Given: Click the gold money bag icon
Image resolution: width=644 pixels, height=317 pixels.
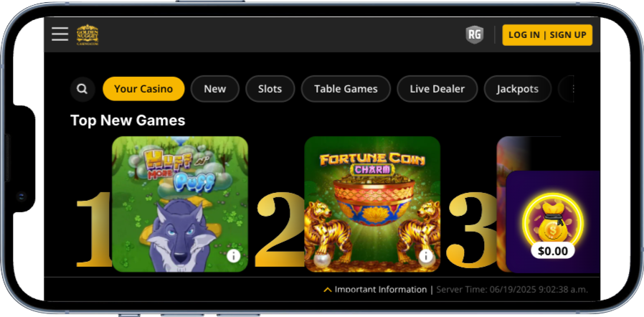Looking at the screenshot, I should pyautogui.click(x=552, y=224).
